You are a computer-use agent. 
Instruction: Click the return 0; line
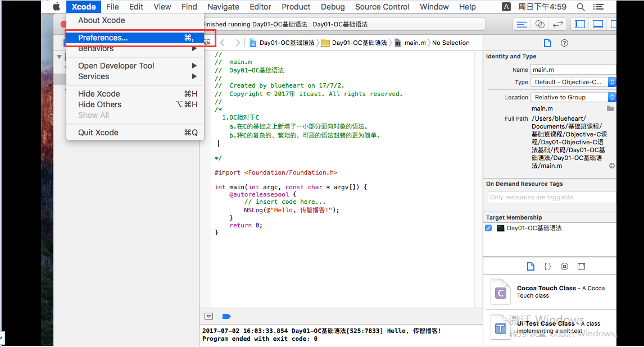tap(246, 225)
